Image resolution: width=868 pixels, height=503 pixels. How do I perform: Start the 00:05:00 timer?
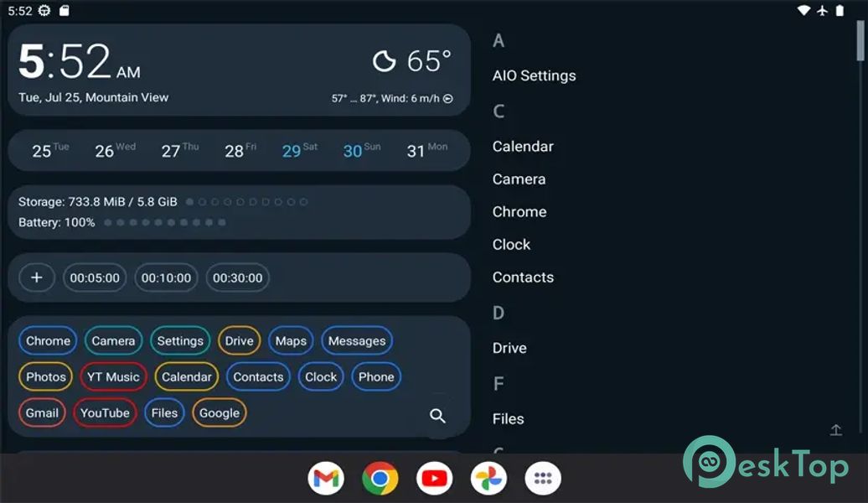[95, 277]
